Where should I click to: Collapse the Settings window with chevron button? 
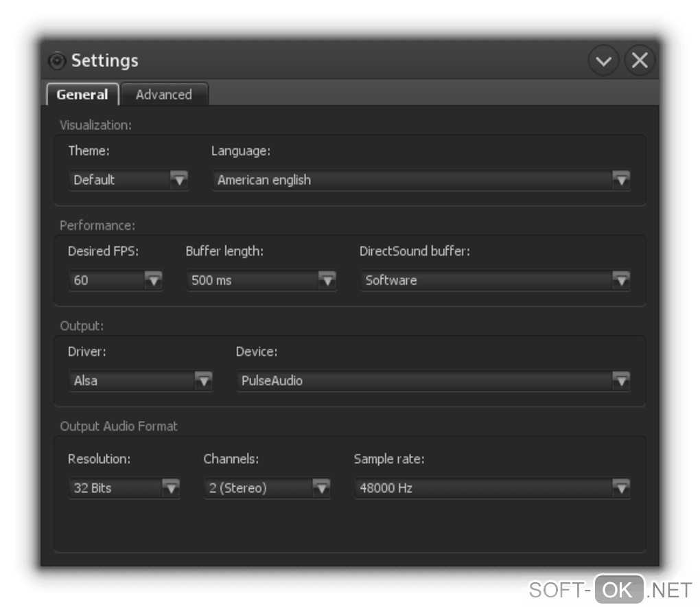603,61
